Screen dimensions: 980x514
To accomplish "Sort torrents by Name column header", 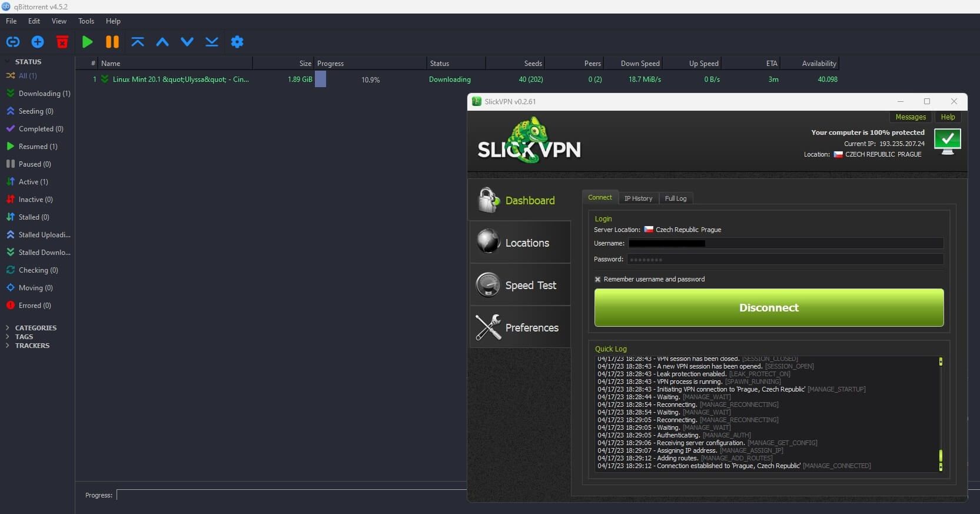I will pos(175,63).
